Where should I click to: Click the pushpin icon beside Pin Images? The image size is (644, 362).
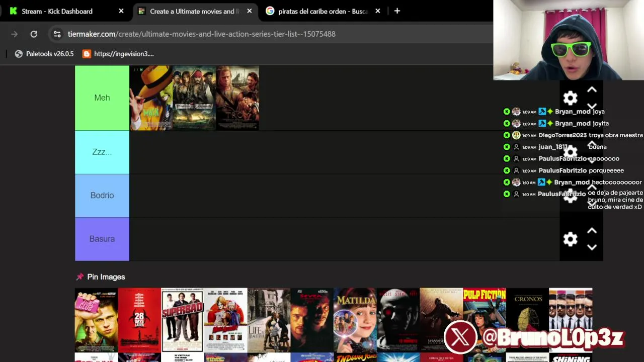tap(79, 277)
